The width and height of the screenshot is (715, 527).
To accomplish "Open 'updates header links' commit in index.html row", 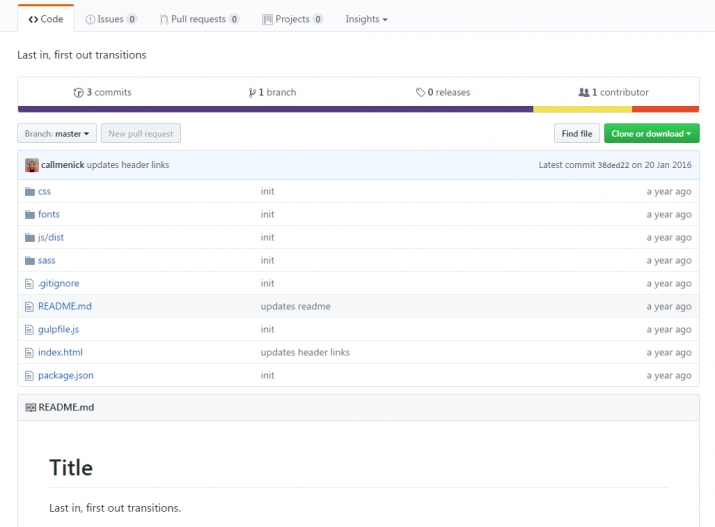I will point(305,352).
